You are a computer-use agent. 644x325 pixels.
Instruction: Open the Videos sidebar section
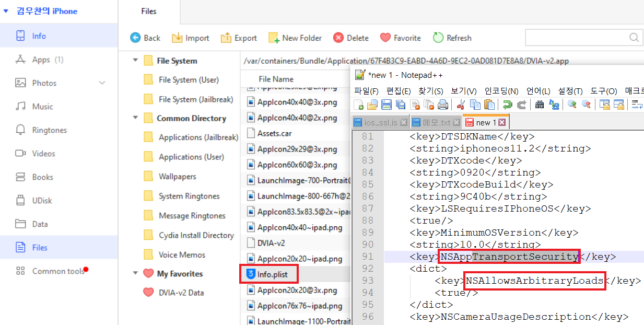tap(58, 154)
